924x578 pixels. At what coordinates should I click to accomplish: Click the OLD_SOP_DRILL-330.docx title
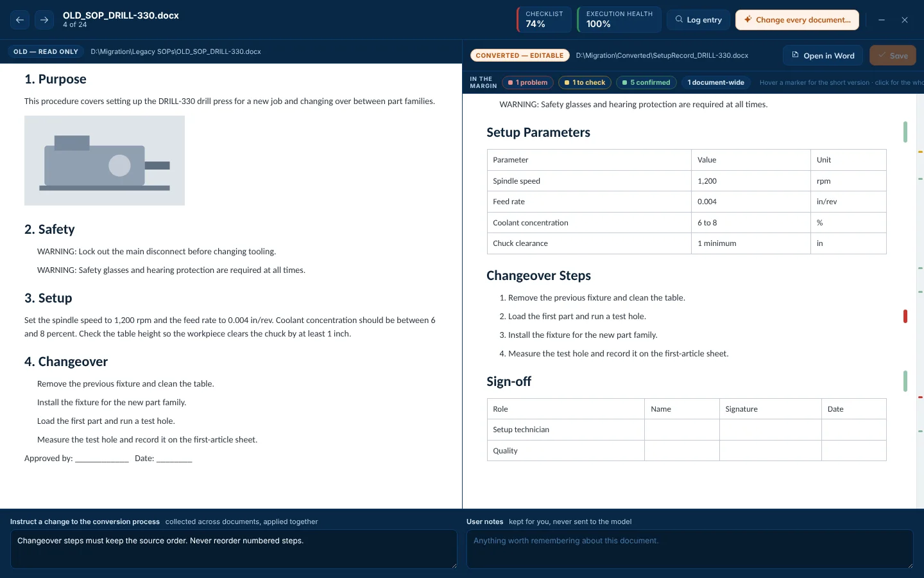(121, 15)
